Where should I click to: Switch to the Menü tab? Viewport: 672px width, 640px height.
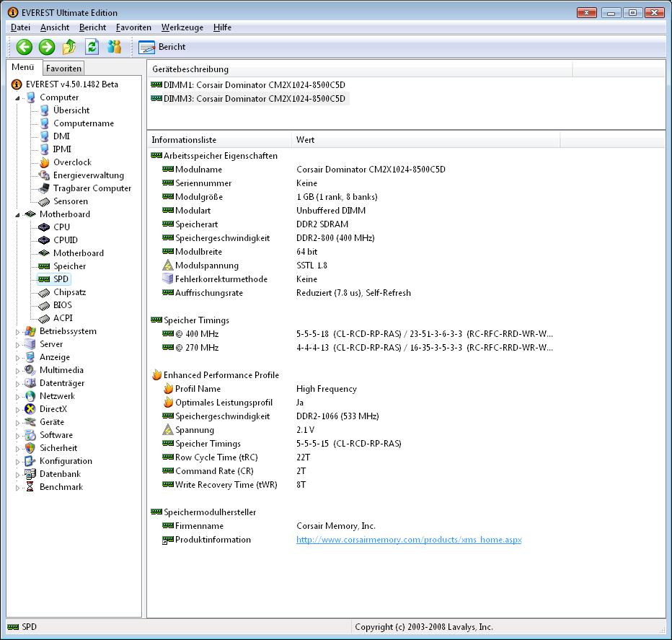click(x=23, y=67)
